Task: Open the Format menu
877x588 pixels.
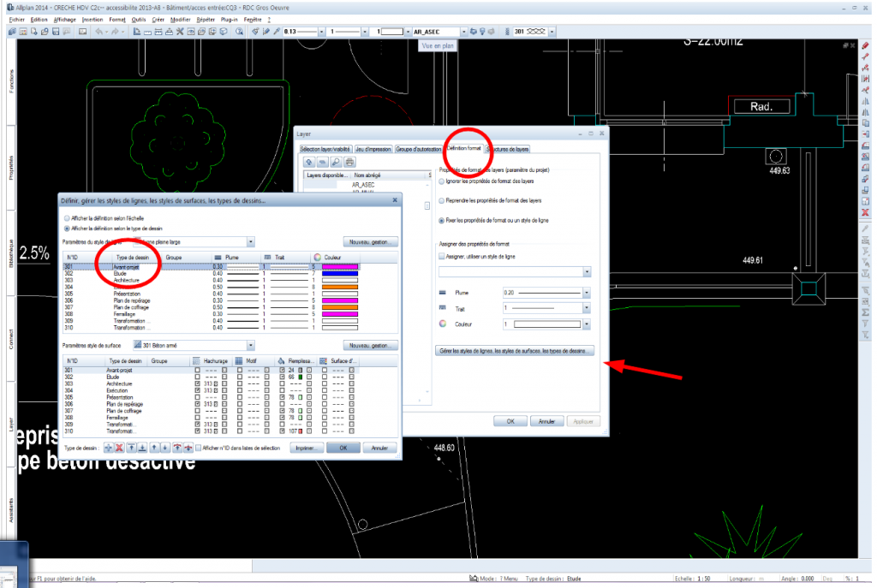Action: pos(116,20)
